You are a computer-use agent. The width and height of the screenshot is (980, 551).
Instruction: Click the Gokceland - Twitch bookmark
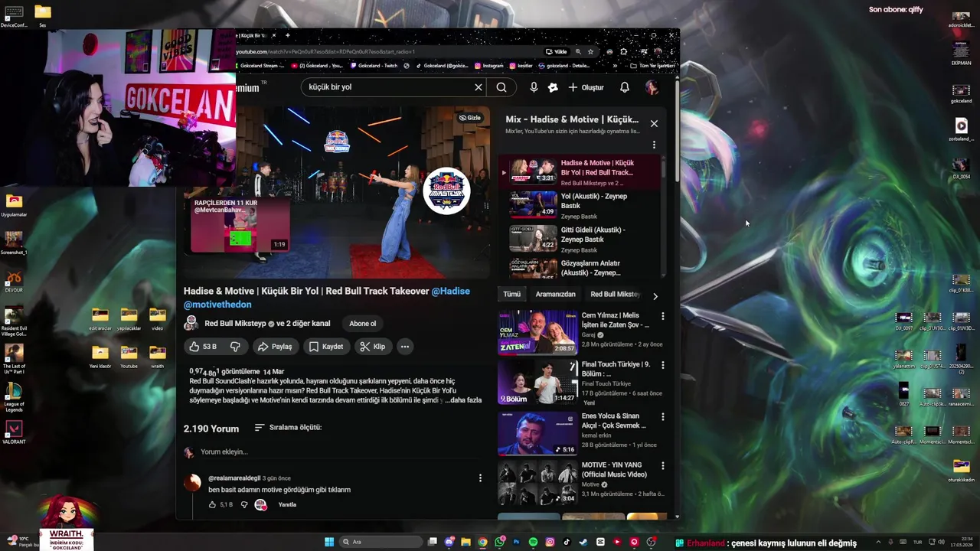(374, 66)
